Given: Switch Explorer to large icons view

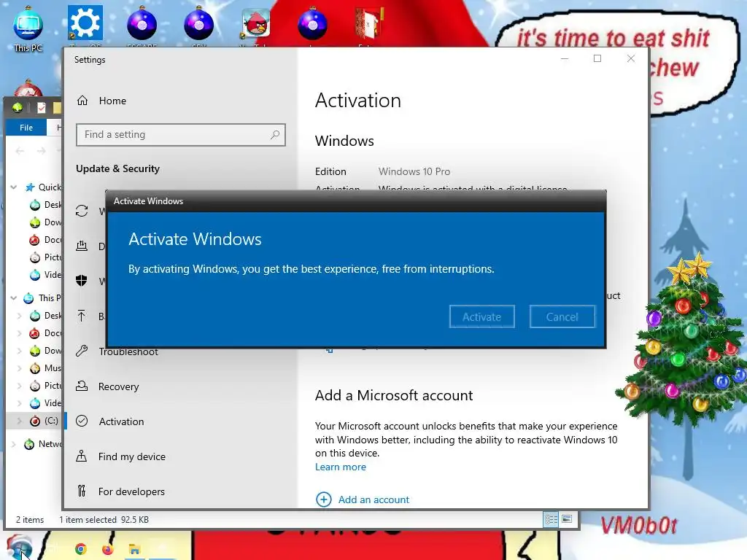Looking at the screenshot, I should coord(567,519).
